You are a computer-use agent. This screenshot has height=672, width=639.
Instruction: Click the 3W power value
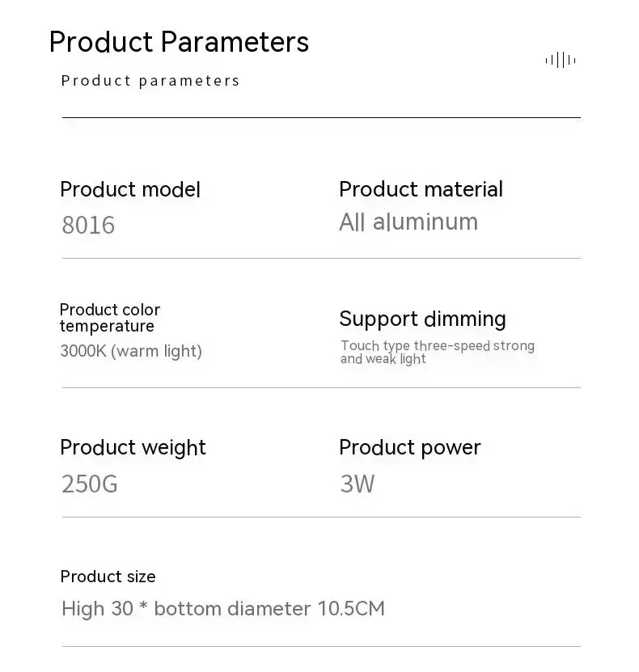[358, 484]
